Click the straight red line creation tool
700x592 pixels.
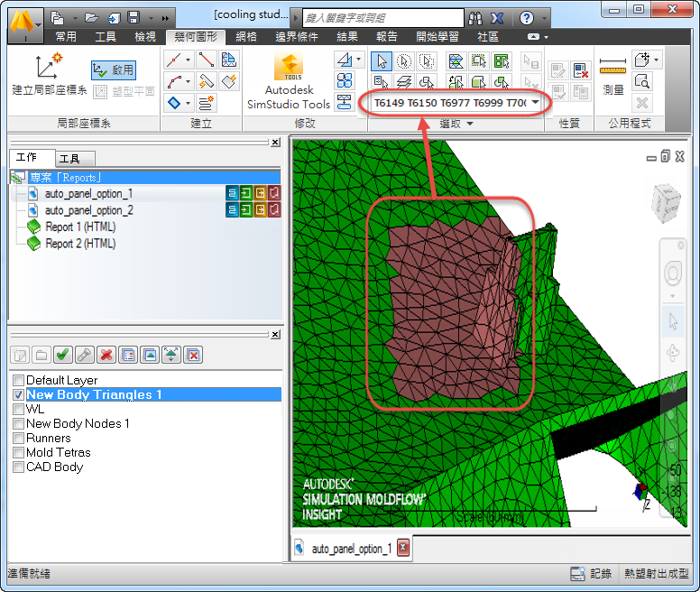[x=206, y=60]
